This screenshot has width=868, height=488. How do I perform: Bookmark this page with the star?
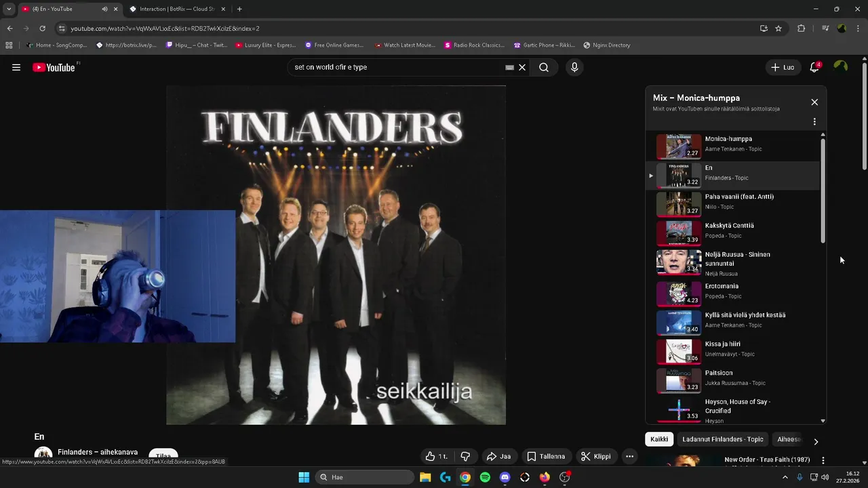(778, 28)
